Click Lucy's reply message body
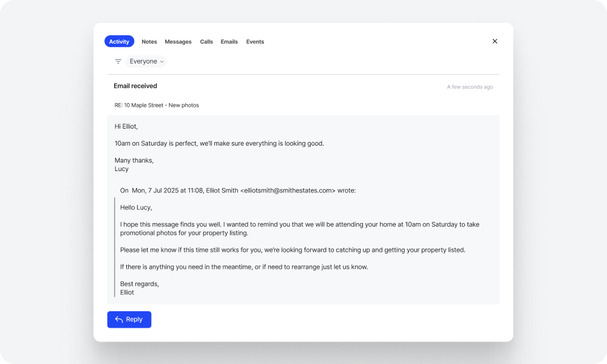This screenshot has width=607, height=364. coord(219,143)
